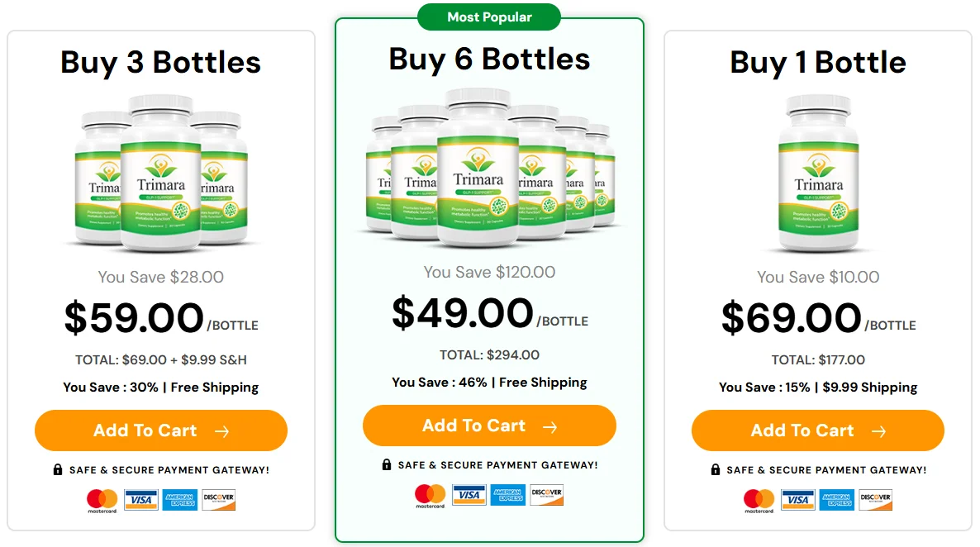
Task: Click Visa icon in the 3 Bottles card
Action: 141,500
